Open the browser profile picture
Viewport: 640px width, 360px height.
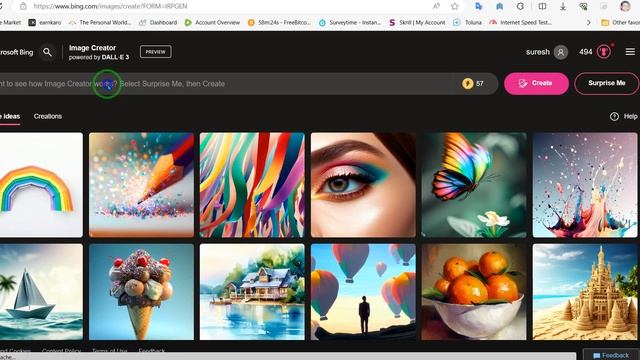click(x=625, y=6)
